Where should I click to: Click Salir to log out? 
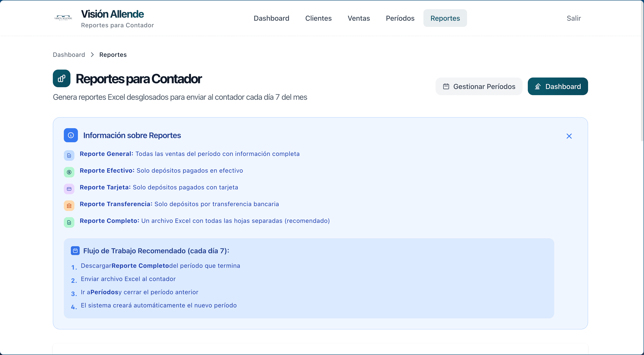[574, 18]
